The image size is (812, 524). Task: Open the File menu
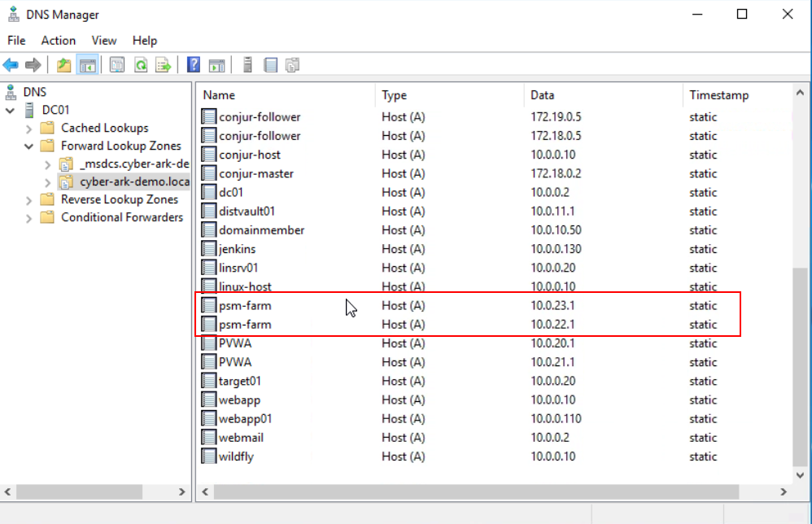point(16,41)
